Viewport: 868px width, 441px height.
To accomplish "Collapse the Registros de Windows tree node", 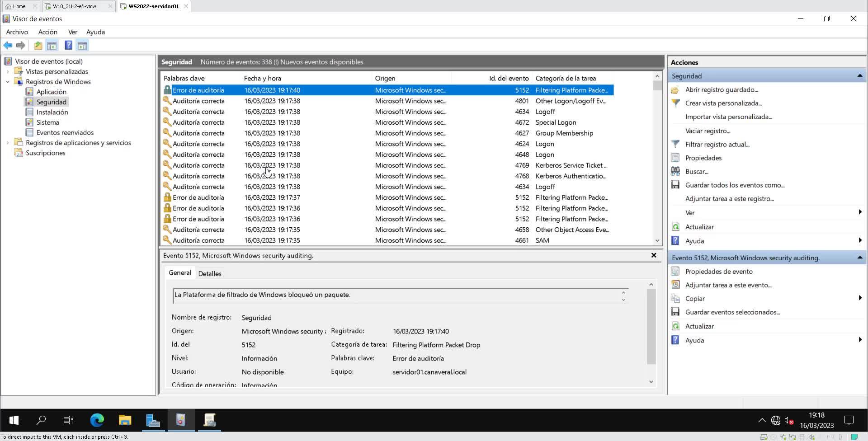I will pyautogui.click(x=8, y=82).
